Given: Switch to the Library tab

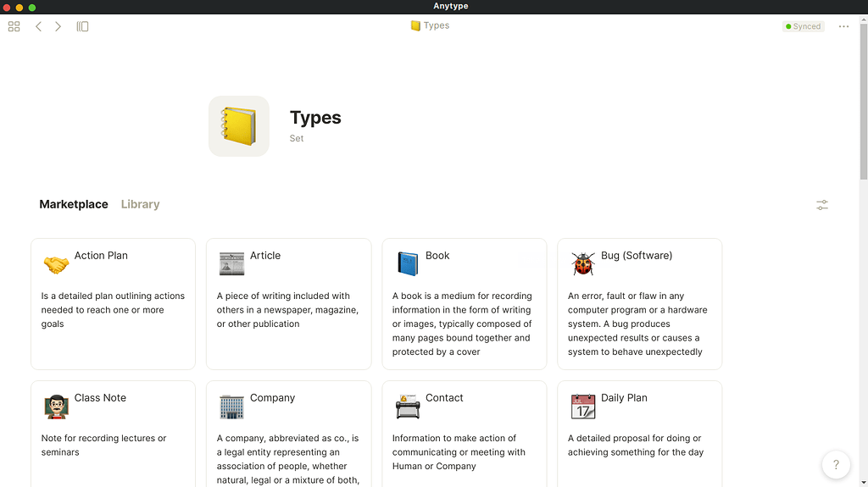Looking at the screenshot, I should tap(140, 204).
